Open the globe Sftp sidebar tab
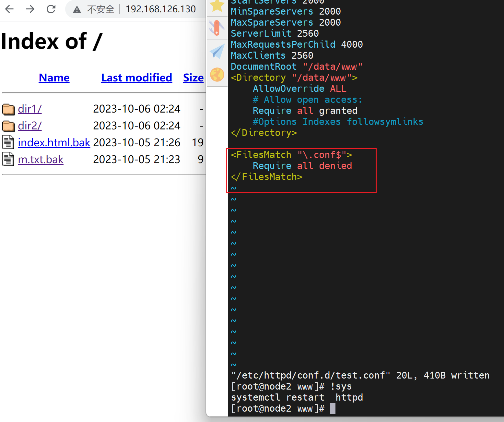This screenshot has height=422, width=504. (217, 75)
